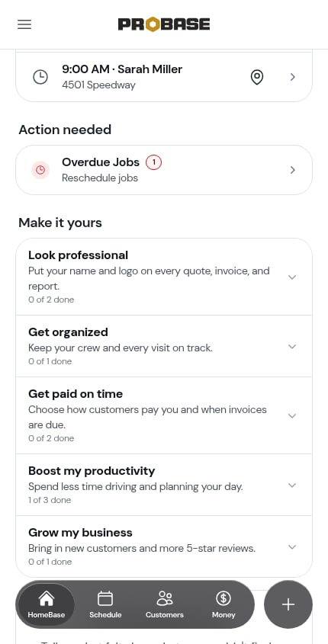Tap the plus add button
This screenshot has height=644, width=328.
click(x=288, y=604)
